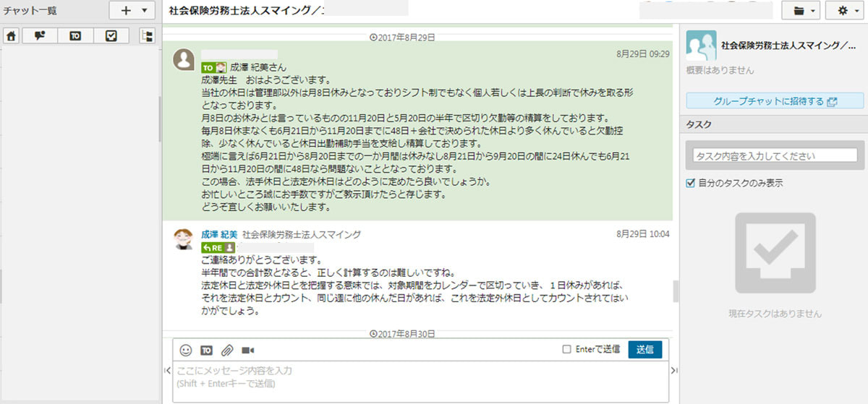Attach a file using the paperclip icon
Screen dimensions: 868x404
[x=226, y=350]
